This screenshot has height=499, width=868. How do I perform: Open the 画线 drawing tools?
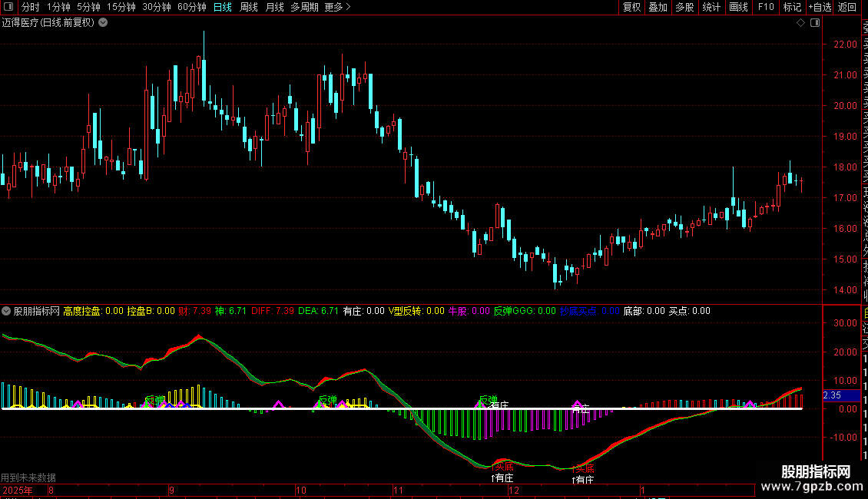coord(738,7)
